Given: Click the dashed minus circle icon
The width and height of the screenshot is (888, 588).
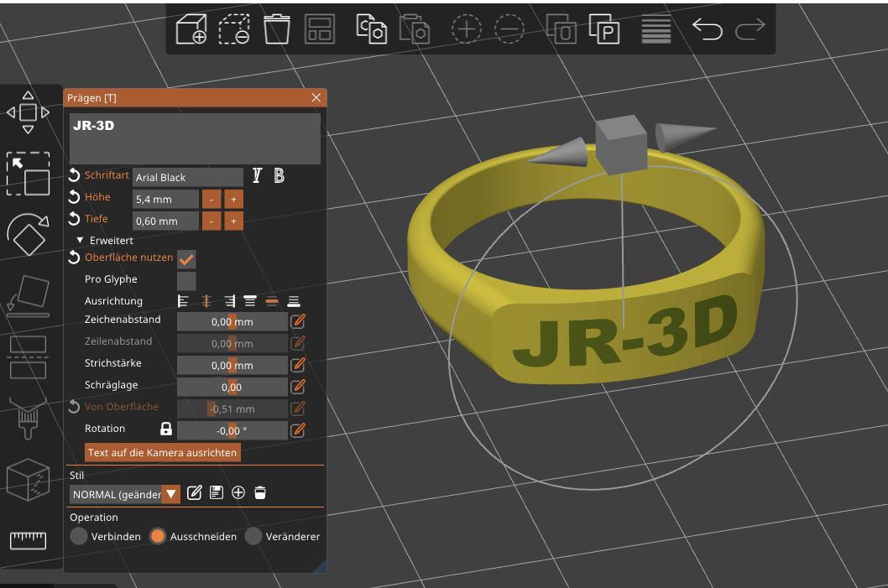Looking at the screenshot, I should click(509, 29).
